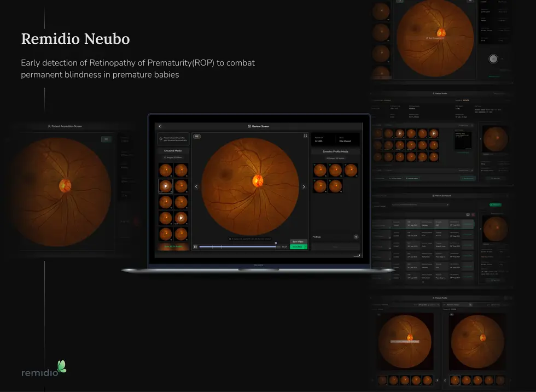The width and height of the screenshot is (536, 392).
Task: Expand retina image to fullscreen
Action: click(x=305, y=136)
